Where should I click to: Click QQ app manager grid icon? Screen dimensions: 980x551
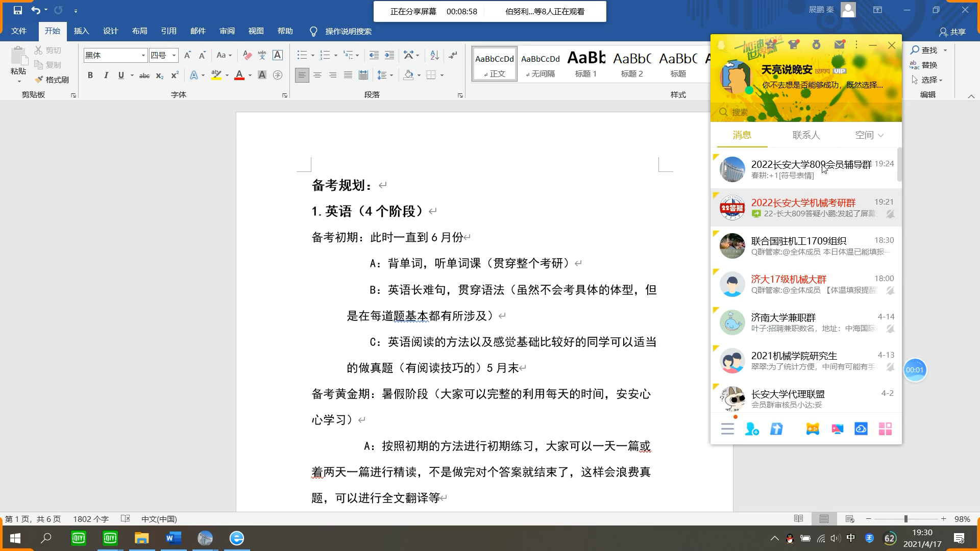pos(886,429)
